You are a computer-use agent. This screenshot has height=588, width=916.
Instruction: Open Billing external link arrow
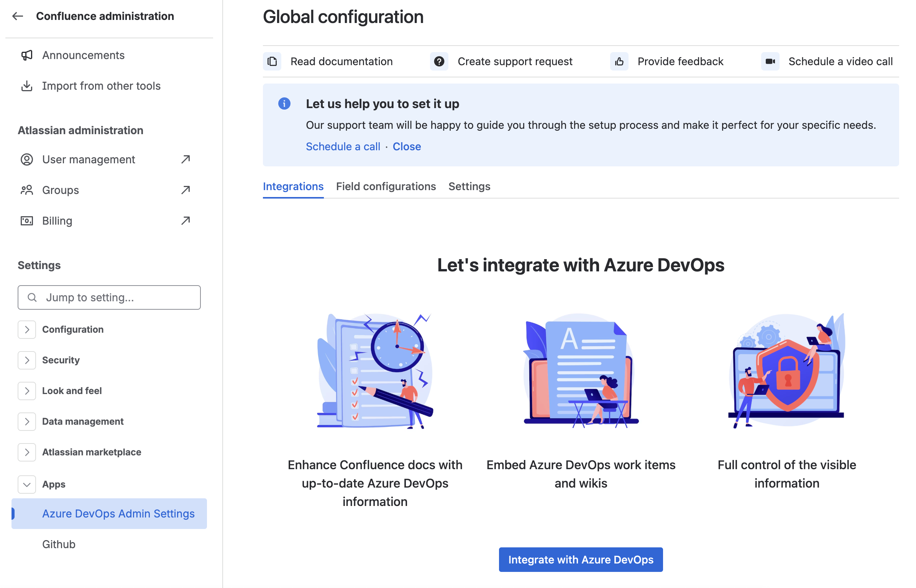(x=185, y=220)
